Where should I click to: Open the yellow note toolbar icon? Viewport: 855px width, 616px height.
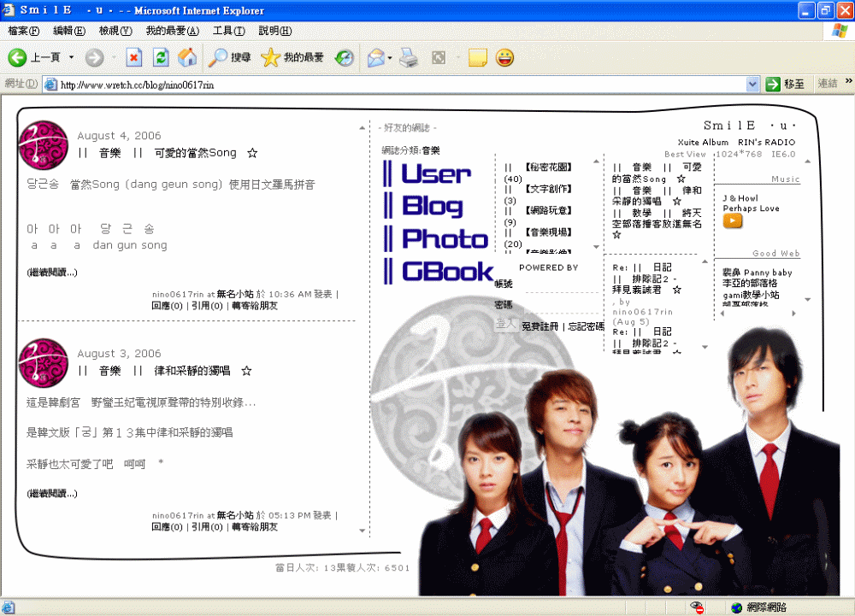tap(478, 57)
